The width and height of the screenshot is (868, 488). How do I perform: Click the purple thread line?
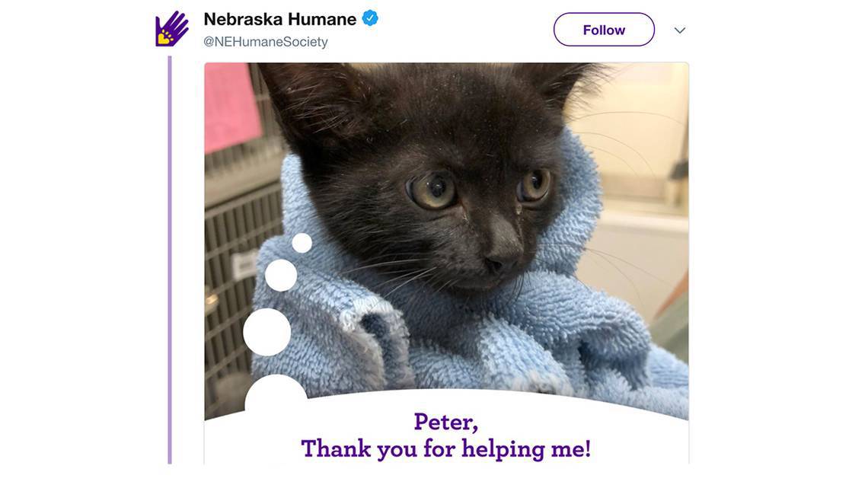coord(170,260)
